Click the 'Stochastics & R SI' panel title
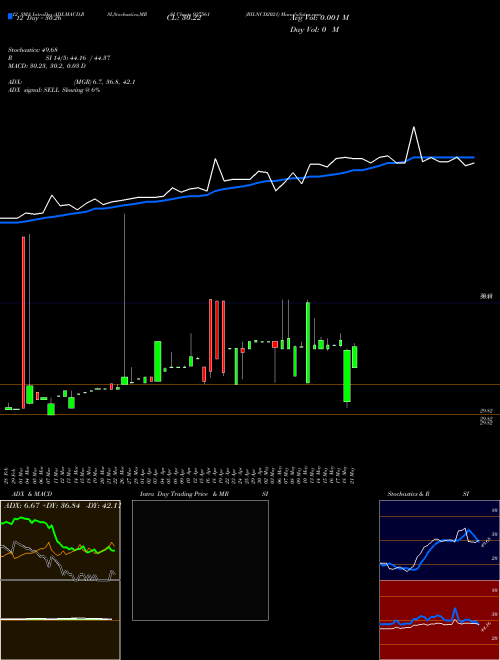This screenshot has height=660, width=500. (428, 494)
